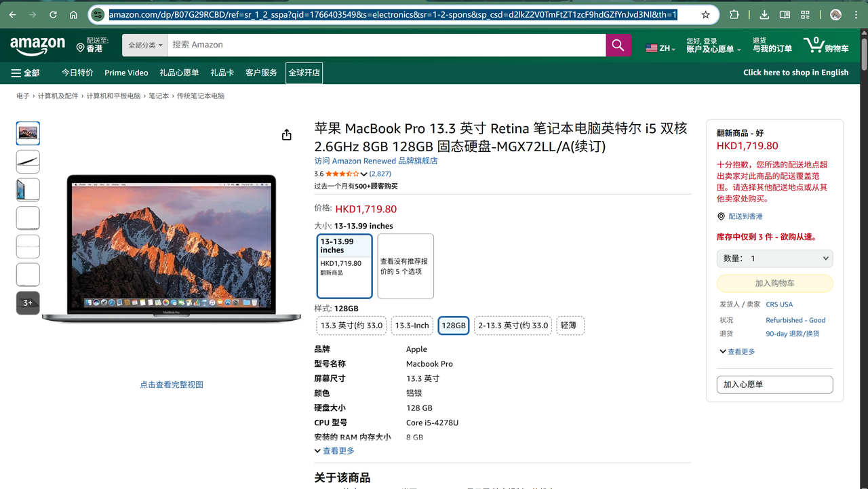
Task: Click the main MacBook product image
Action: [172, 248]
